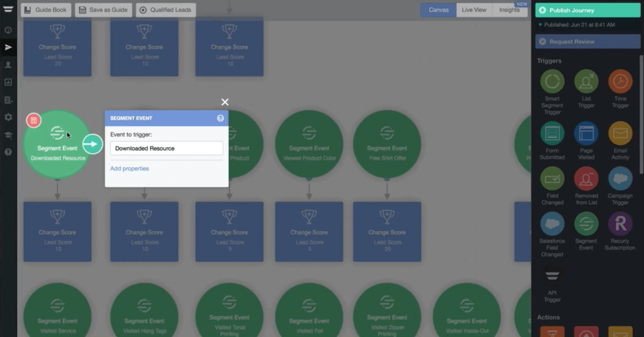644x337 pixels.
Task: Select the Page Visited trigger icon
Action: (586, 133)
